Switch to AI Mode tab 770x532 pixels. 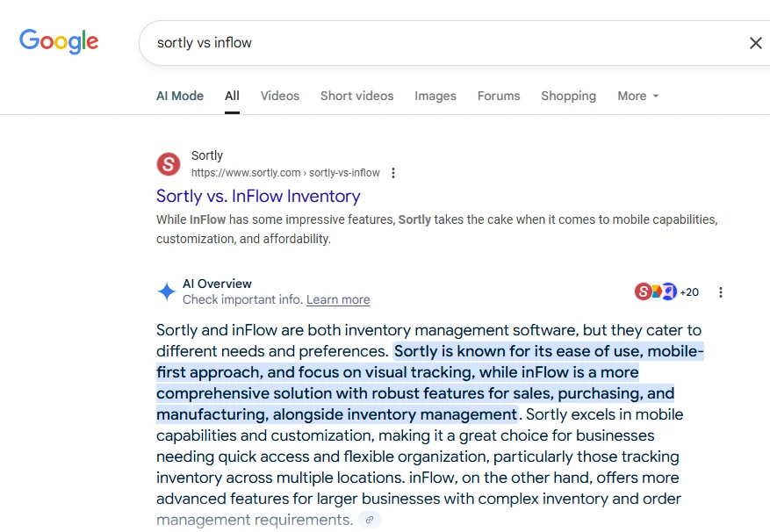(x=180, y=96)
